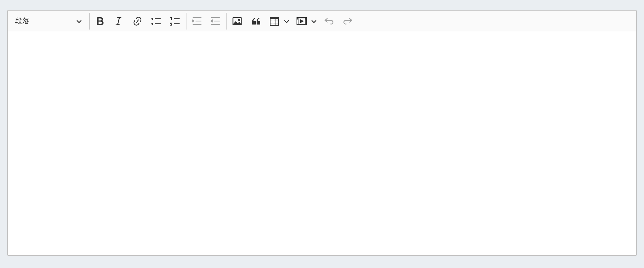Toggle italic formatting

click(x=119, y=21)
